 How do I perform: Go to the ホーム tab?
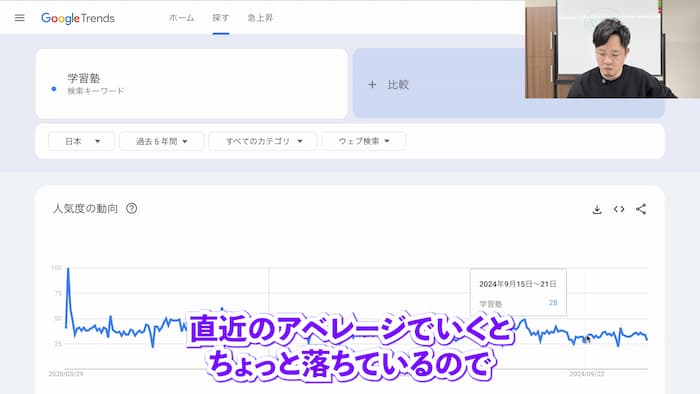pyautogui.click(x=181, y=18)
